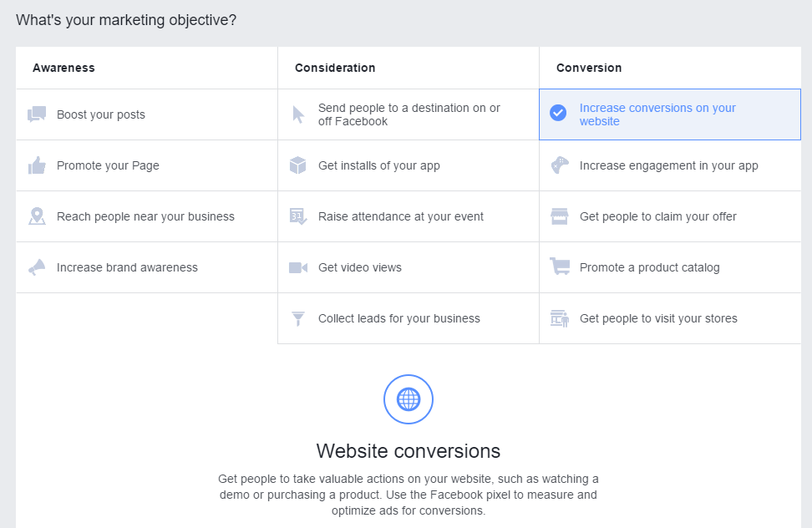
Task: Choose the Get video views objective
Action: 409,267
